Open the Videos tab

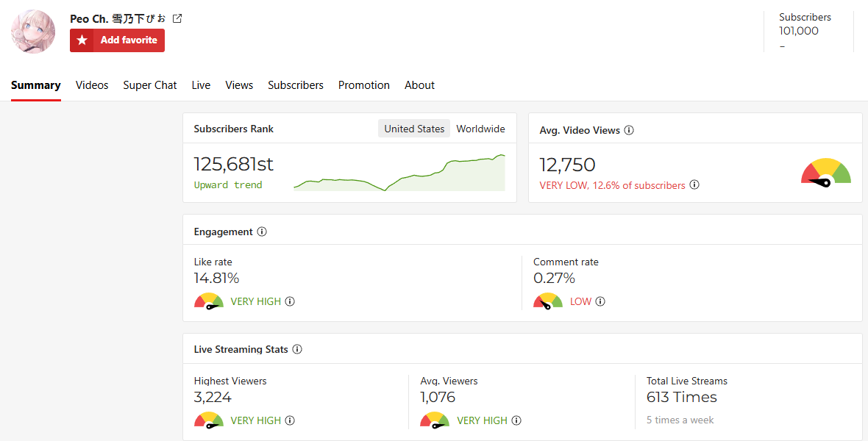92,85
